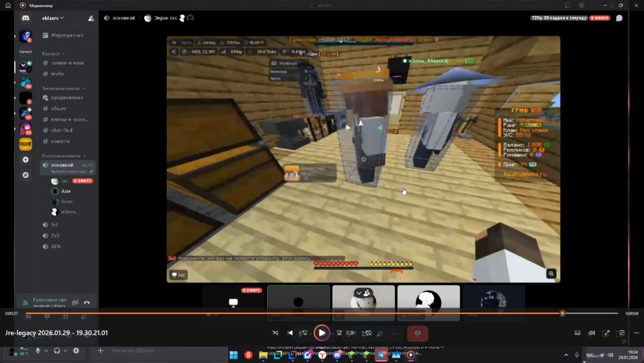Viewport: 644px width, 363px height.
Task: Open File Explorer from the taskbar
Action: point(263,355)
